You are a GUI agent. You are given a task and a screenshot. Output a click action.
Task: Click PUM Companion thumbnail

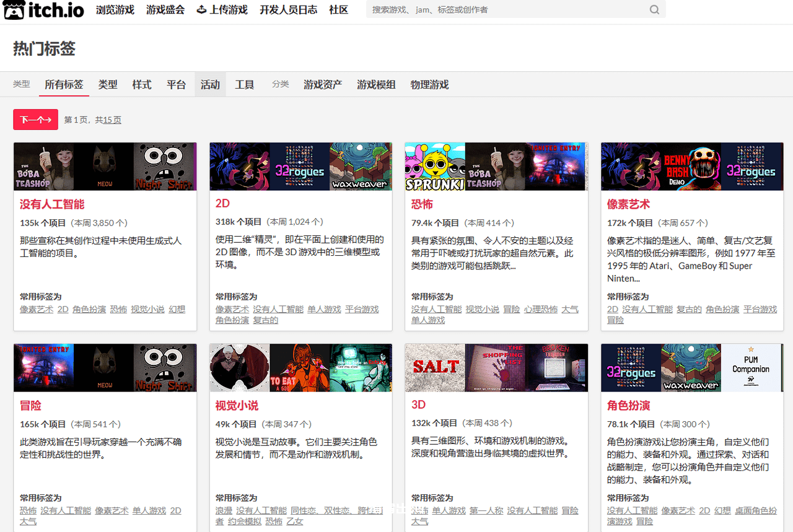(752, 368)
